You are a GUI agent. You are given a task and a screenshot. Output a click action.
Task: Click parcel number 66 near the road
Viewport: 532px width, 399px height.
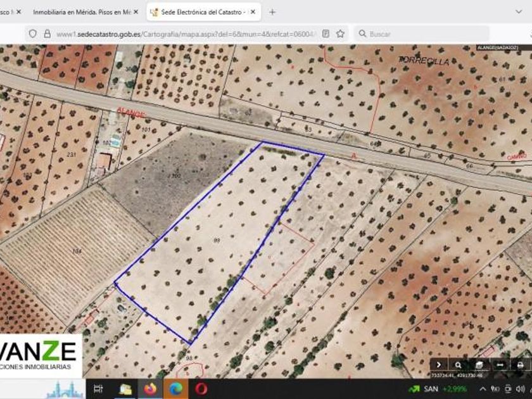click(x=469, y=166)
